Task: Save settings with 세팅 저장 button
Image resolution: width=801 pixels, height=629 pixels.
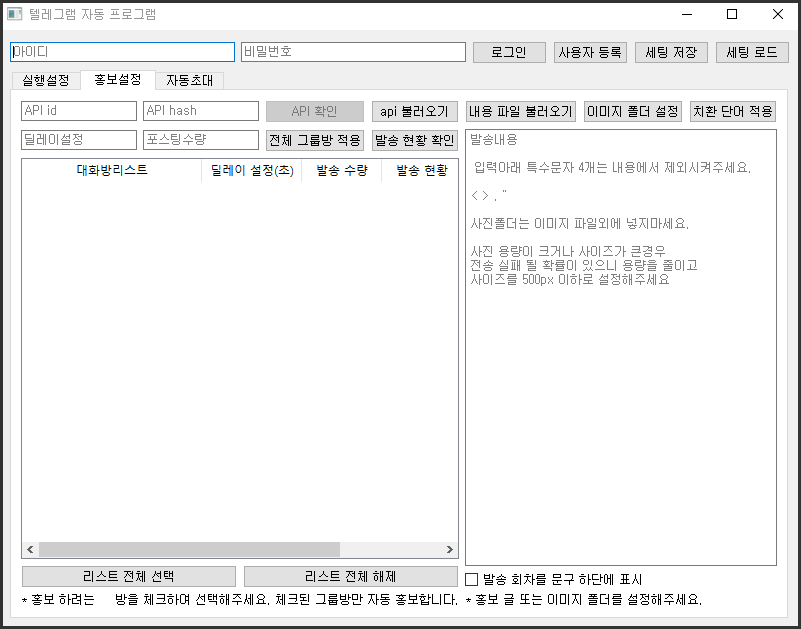Action: [671, 52]
